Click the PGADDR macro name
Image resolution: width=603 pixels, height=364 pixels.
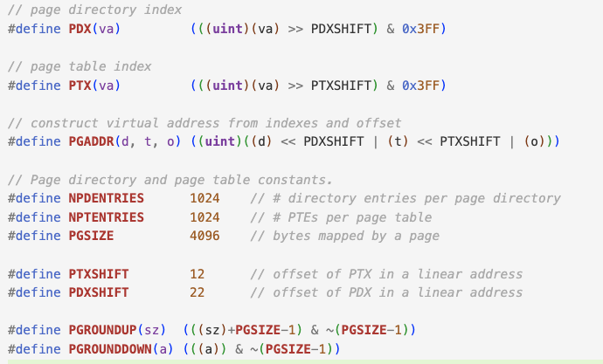click(x=91, y=141)
